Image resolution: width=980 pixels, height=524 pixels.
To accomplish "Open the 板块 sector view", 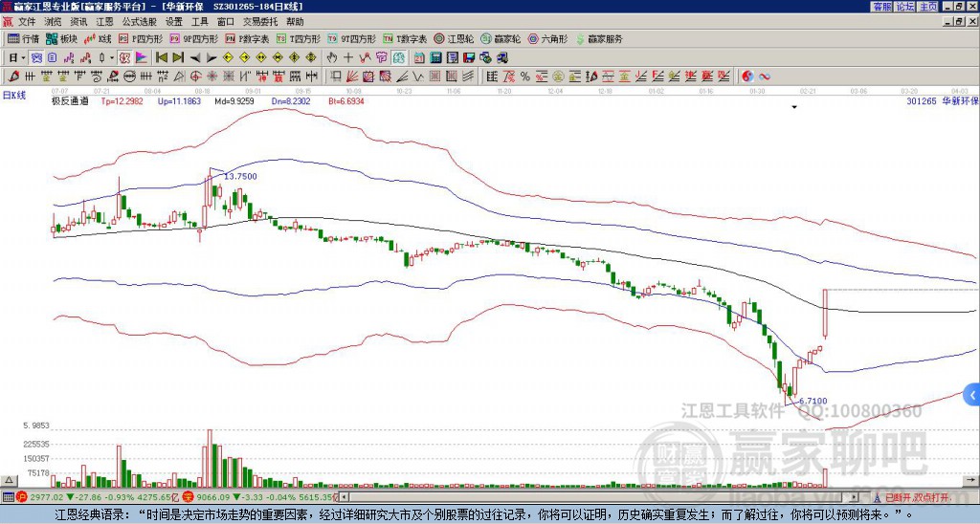I will coord(61,38).
